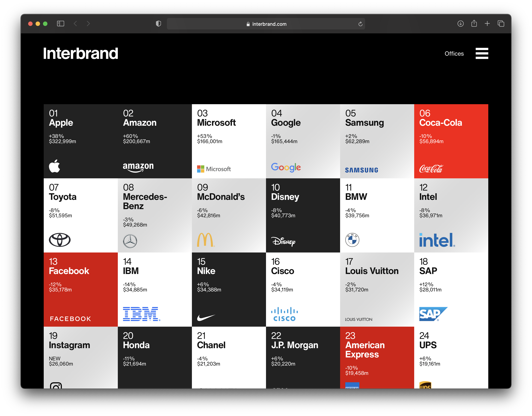Click the interbrand.com address bar
The width and height of the screenshot is (532, 416).
266,24
